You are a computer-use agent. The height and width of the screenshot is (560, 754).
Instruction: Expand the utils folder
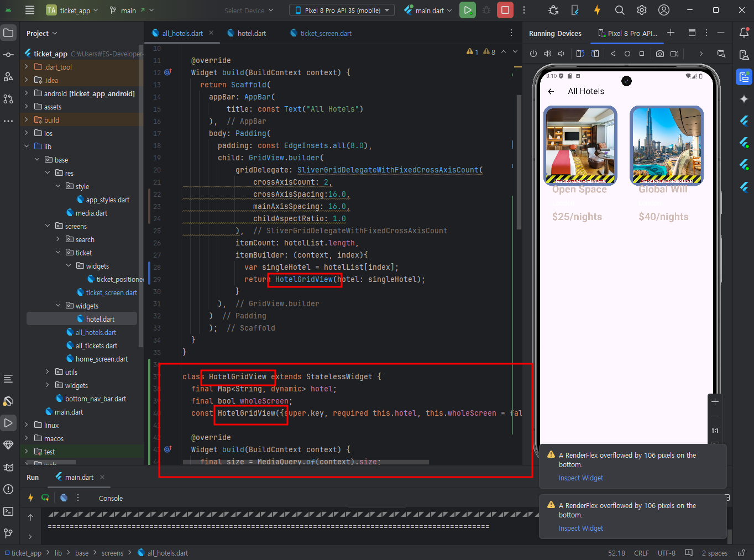click(x=48, y=372)
